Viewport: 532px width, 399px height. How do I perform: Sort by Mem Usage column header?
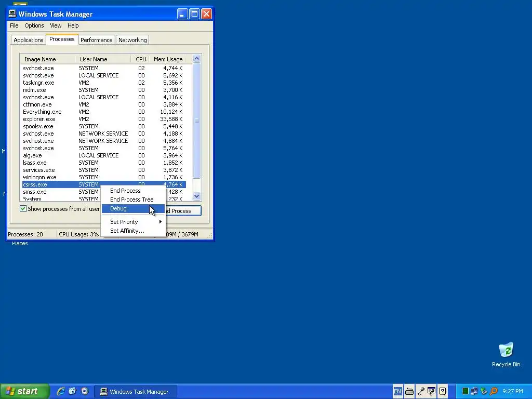pos(168,59)
